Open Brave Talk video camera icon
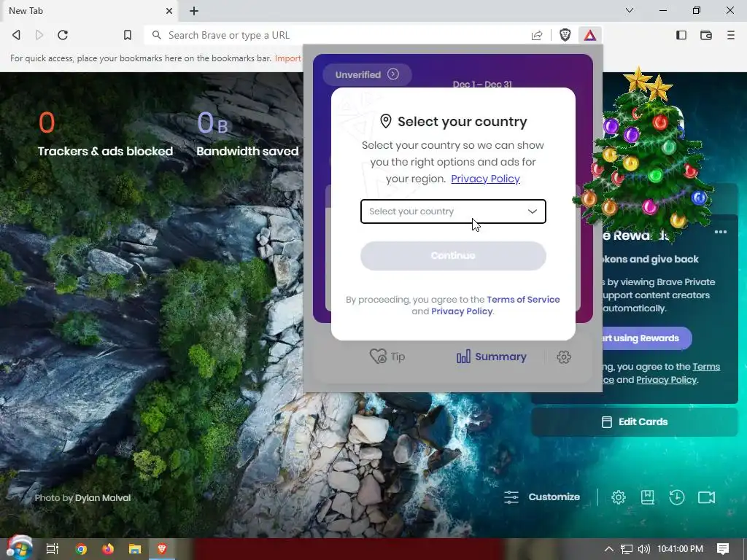 pos(706,497)
